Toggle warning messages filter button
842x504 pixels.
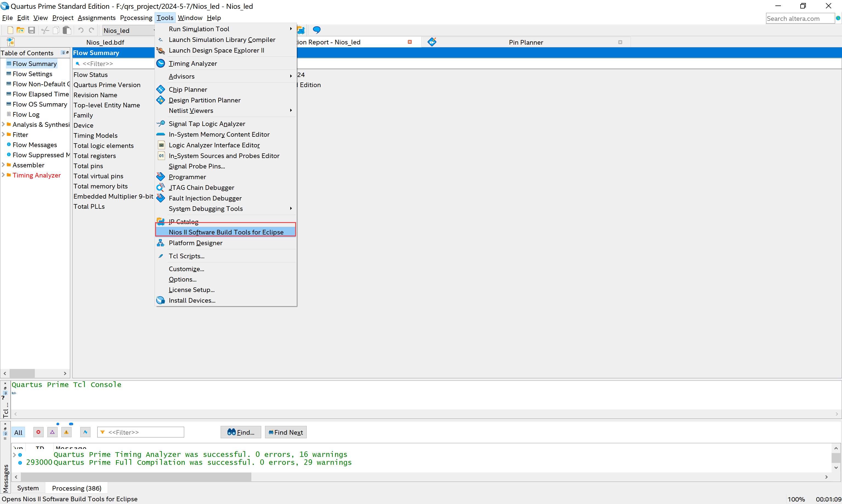click(x=66, y=432)
